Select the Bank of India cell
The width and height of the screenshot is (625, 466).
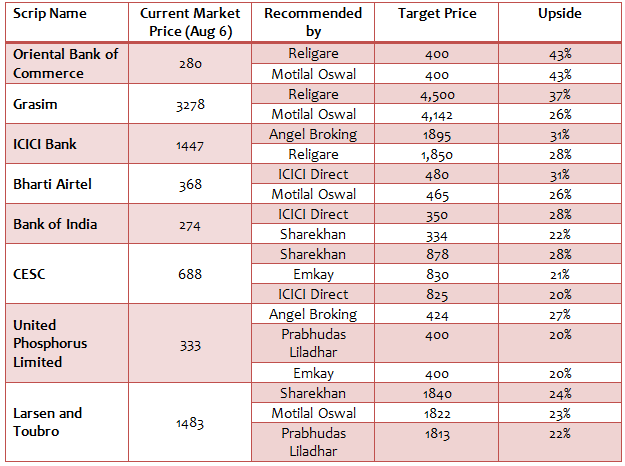click(x=55, y=224)
